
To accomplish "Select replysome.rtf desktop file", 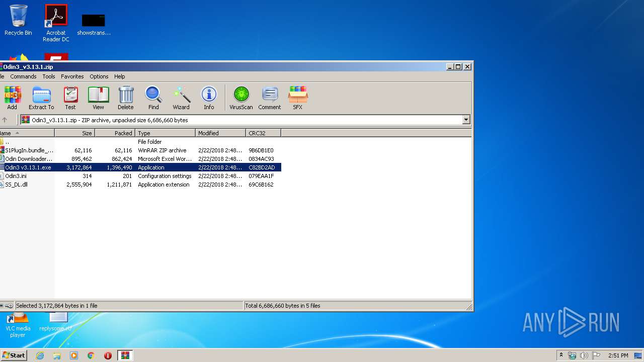I will [x=56, y=322].
